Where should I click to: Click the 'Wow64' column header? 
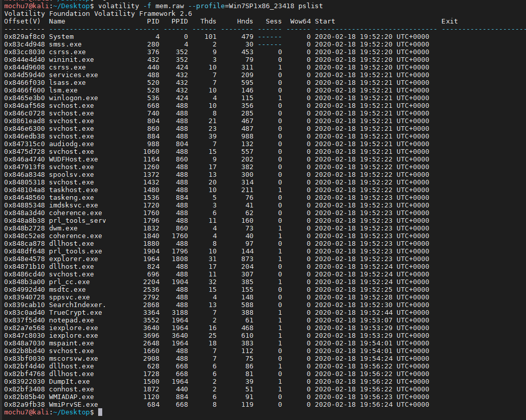(x=300, y=21)
